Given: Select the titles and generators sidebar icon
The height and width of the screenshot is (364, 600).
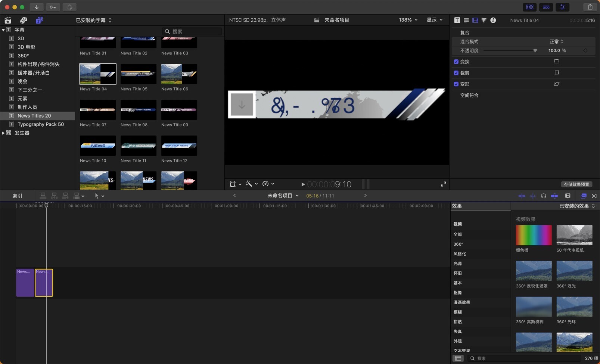Looking at the screenshot, I should [x=39, y=20].
